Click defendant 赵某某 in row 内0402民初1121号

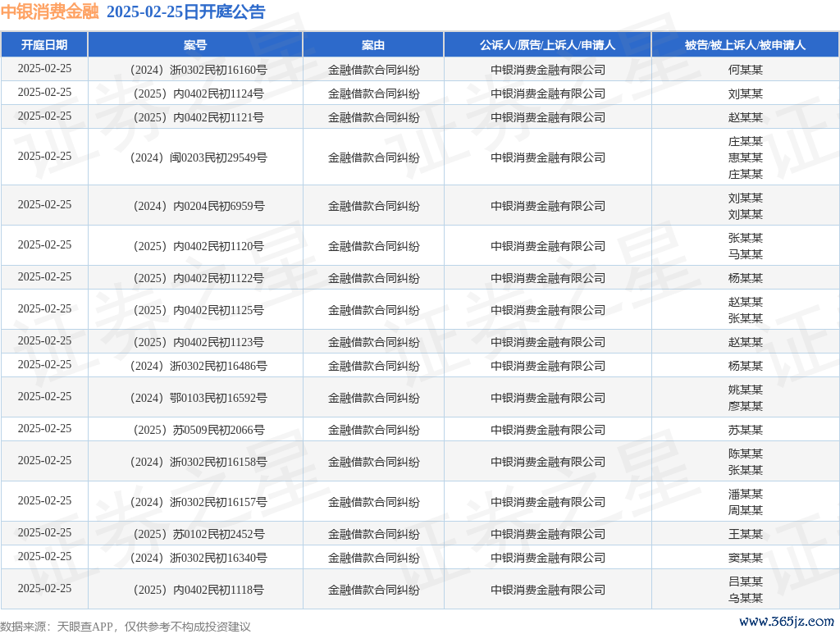(745, 117)
